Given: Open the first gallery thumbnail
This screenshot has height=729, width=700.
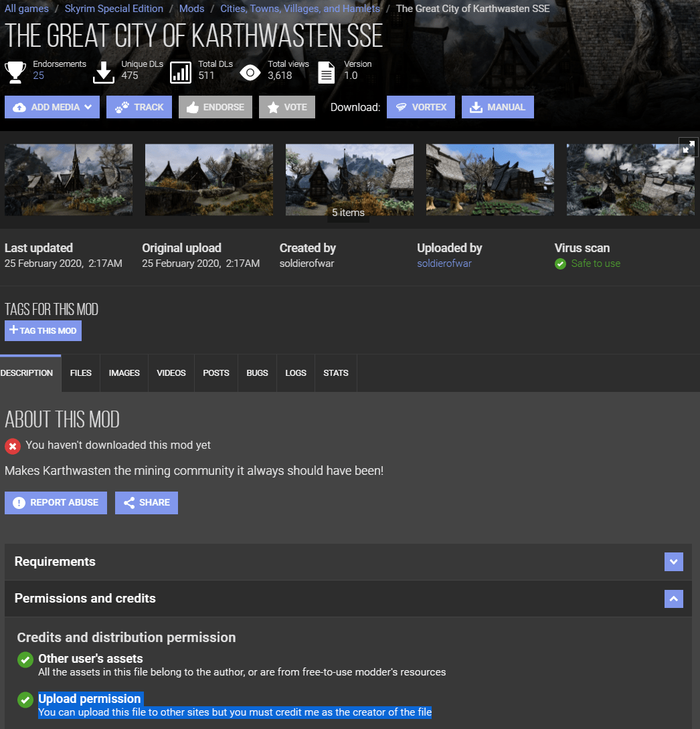Looking at the screenshot, I should coord(68,179).
